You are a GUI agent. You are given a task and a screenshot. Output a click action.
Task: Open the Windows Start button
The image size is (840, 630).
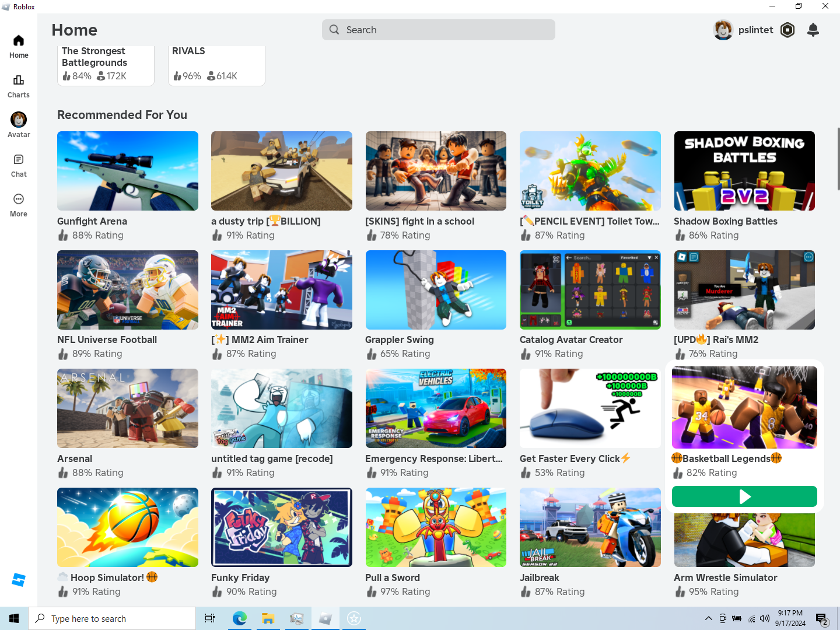tap(14, 618)
